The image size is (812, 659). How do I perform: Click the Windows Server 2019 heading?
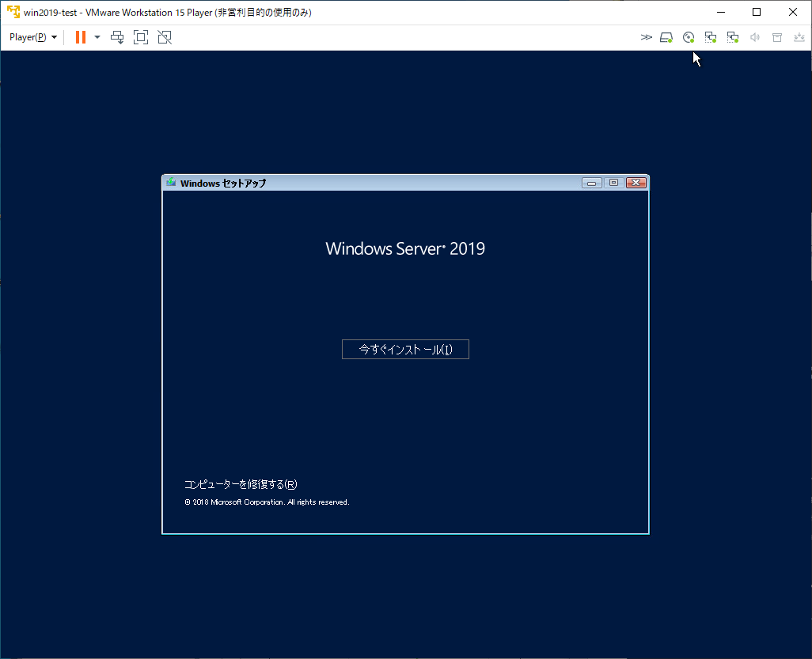[x=404, y=248]
